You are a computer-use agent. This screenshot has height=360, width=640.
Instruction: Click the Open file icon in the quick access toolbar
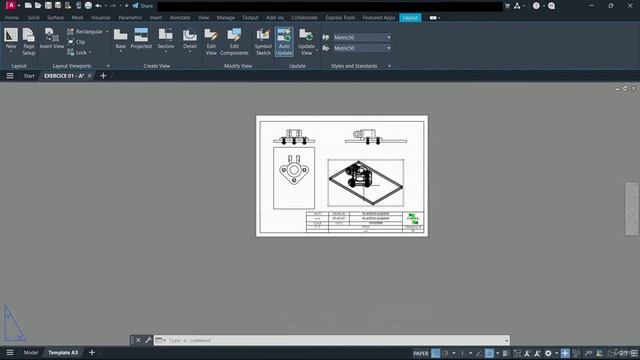(x=38, y=6)
